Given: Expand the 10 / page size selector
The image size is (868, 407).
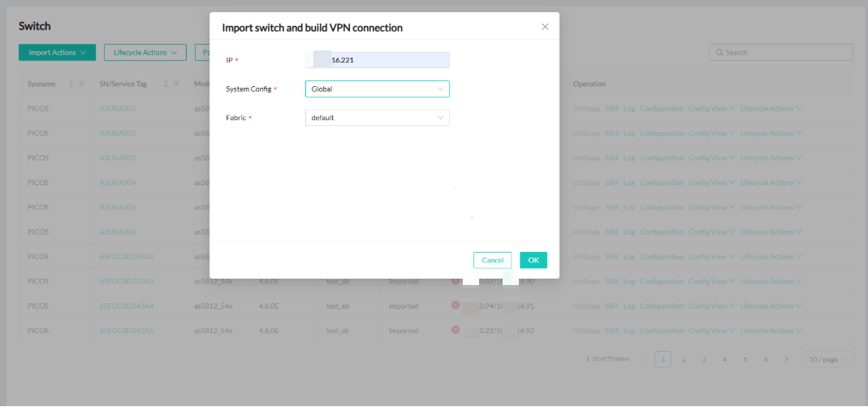Looking at the screenshot, I should click(827, 359).
